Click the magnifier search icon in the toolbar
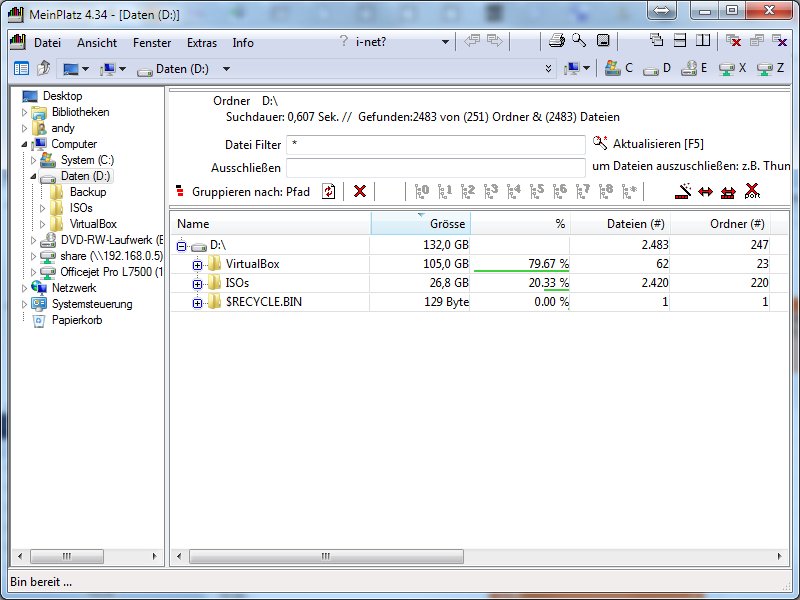Viewport: 800px width, 600px height. 579,41
